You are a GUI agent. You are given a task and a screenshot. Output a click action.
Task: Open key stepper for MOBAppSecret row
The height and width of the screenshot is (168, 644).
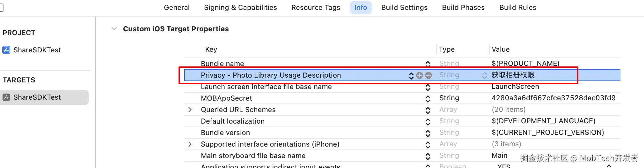point(428,98)
